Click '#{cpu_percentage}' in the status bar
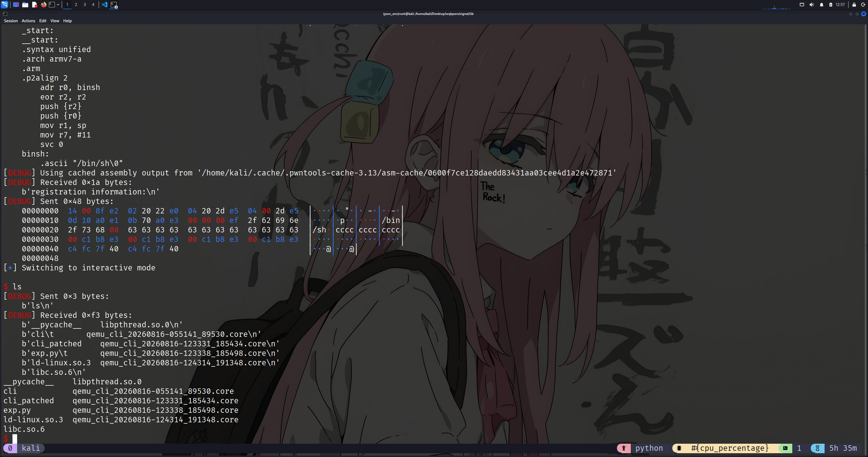 [730, 448]
